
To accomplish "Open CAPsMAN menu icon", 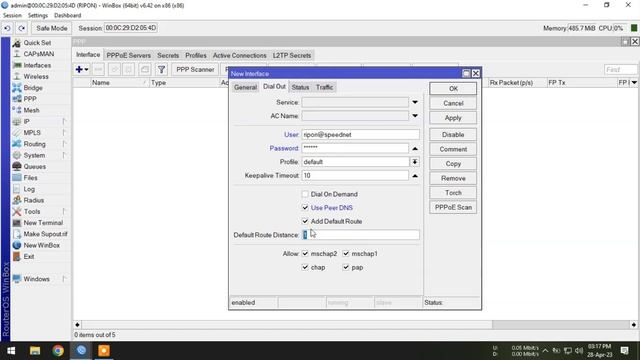I will pyautogui.click(x=17, y=54).
